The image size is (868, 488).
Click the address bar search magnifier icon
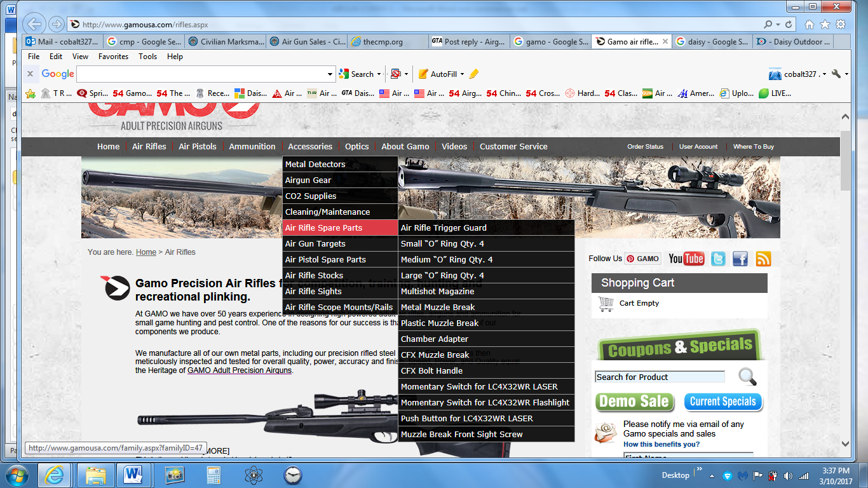(768, 24)
